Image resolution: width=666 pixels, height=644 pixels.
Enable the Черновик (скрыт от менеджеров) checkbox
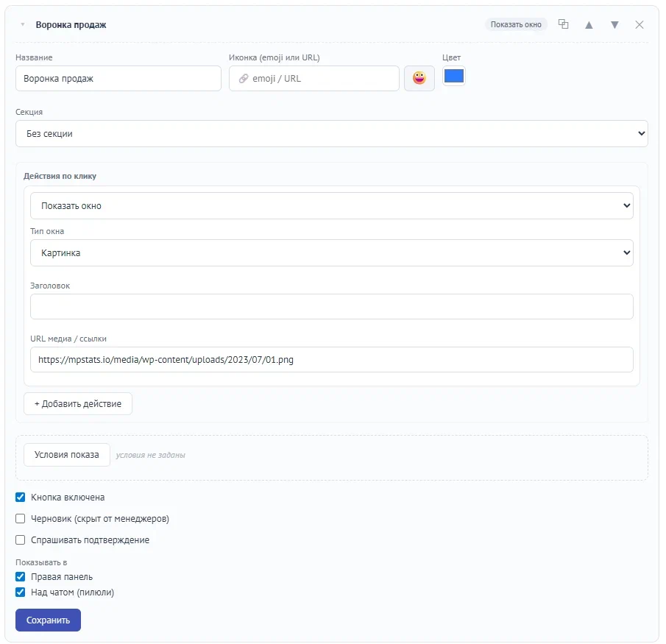(21, 518)
